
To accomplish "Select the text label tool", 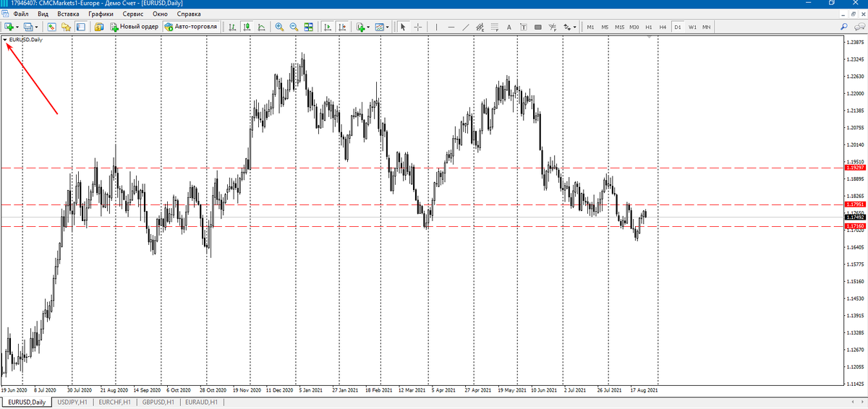I will click(523, 27).
